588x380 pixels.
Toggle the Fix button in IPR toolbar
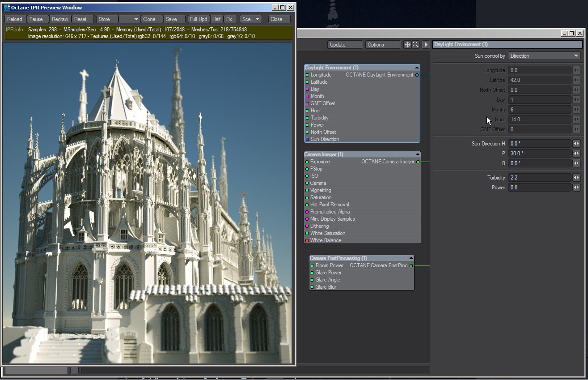coord(229,19)
